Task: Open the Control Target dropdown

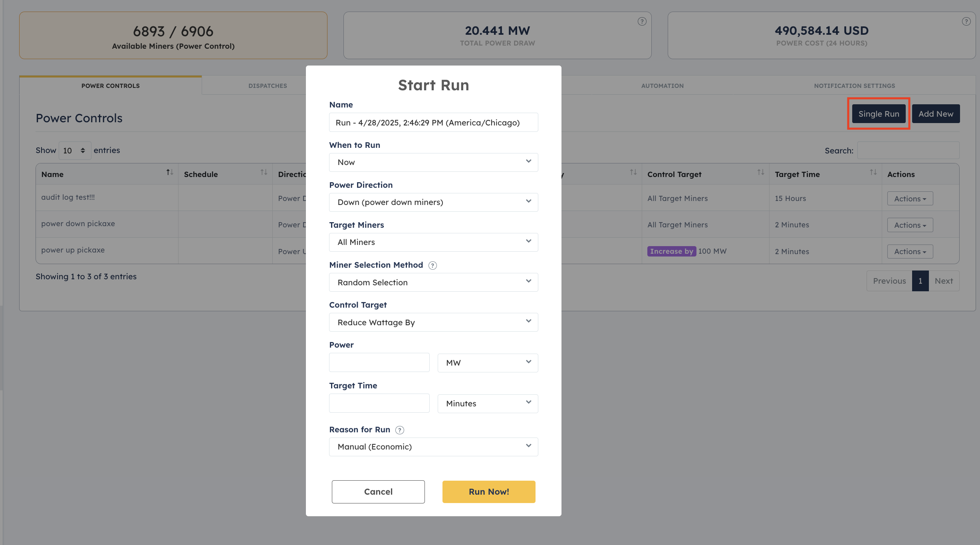Action: click(433, 322)
